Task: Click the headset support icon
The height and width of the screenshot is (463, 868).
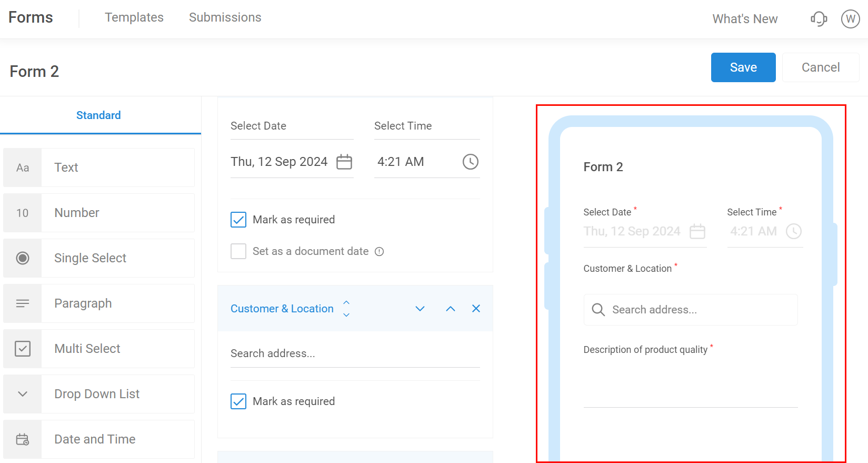Action: pos(819,19)
